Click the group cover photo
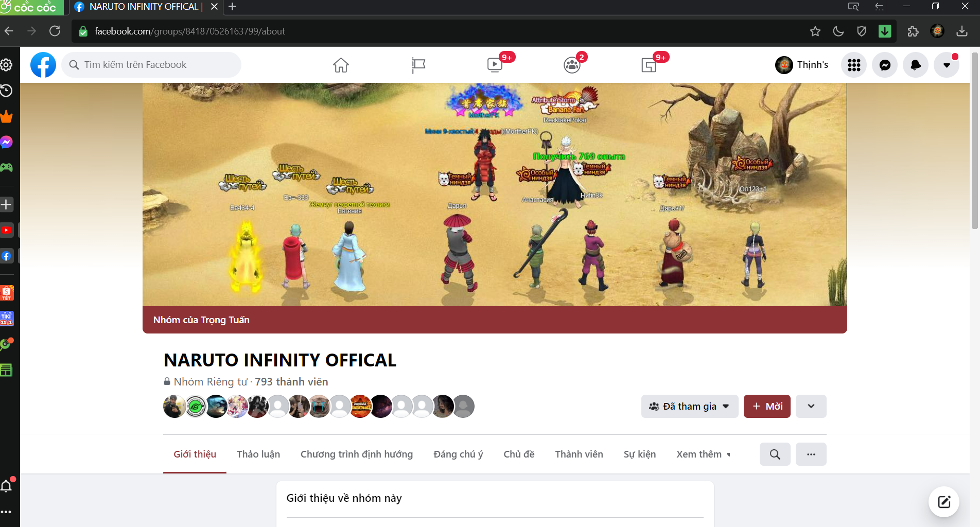The height and width of the screenshot is (527, 980). point(495,195)
